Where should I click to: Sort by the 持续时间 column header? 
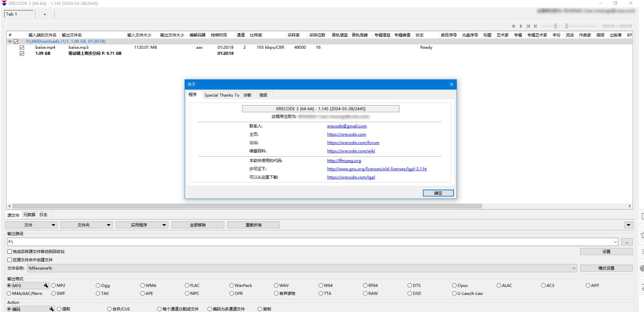pos(222,35)
